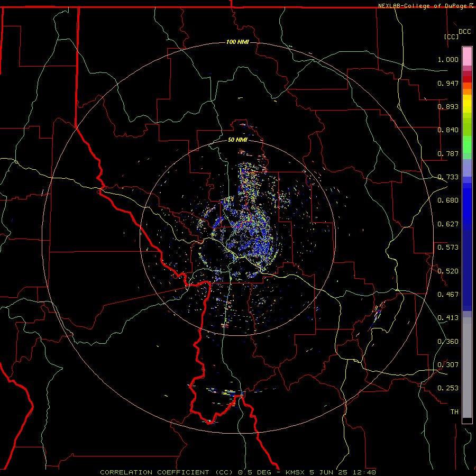
Task: Pick the orange swatch on the color bar
Action: point(467,91)
